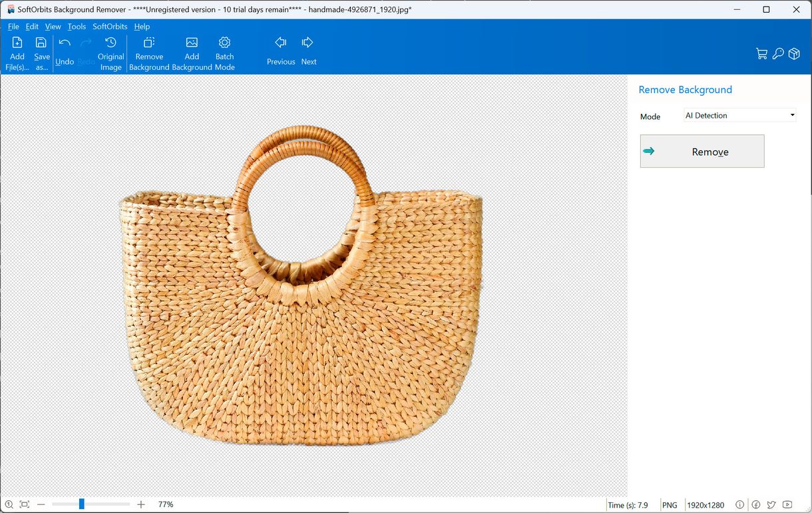Open the SoftOrbits menu
This screenshot has width=812, height=513.
[110, 27]
